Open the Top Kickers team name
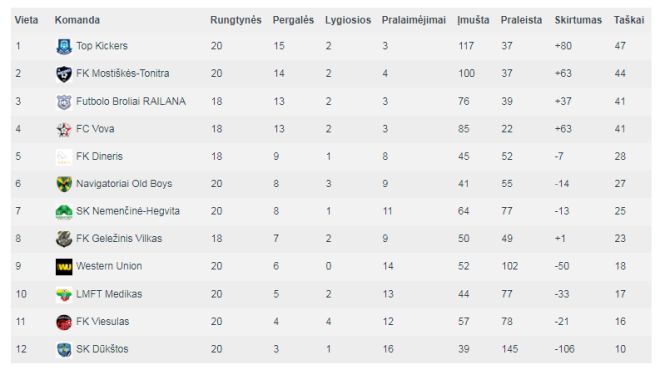The width and height of the screenshot is (660, 370). pyautogui.click(x=102, y=46)
